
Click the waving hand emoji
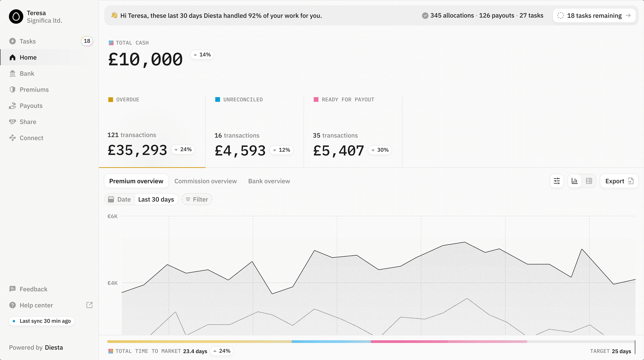pos(114,16)
